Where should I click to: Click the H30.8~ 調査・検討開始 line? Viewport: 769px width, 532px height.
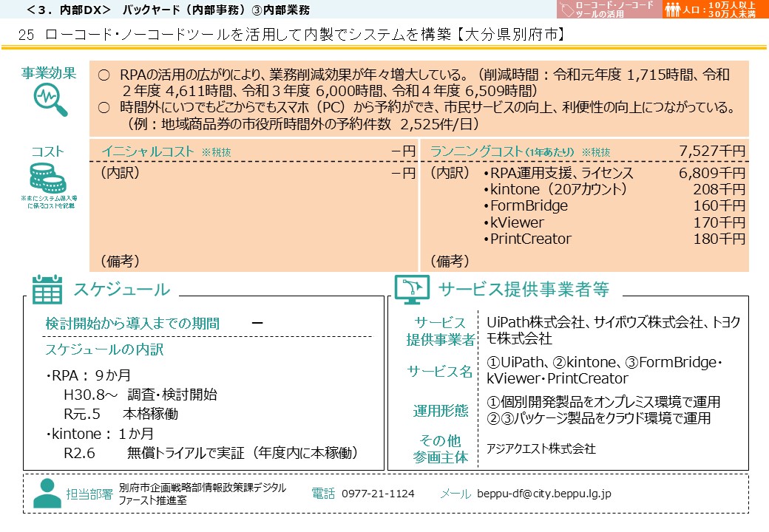tap(140, 395)
